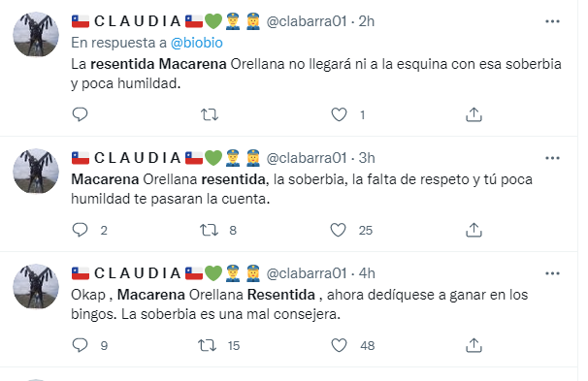Open the 4h timestamp permalink

[x=367, y=273]
